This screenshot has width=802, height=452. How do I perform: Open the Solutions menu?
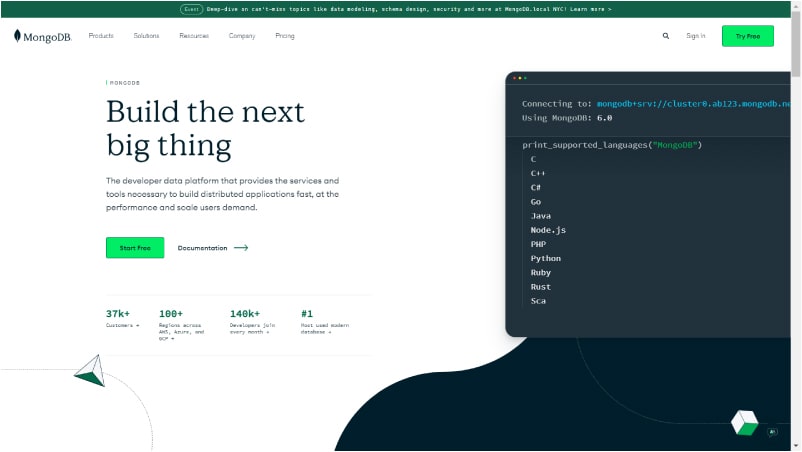146,36
